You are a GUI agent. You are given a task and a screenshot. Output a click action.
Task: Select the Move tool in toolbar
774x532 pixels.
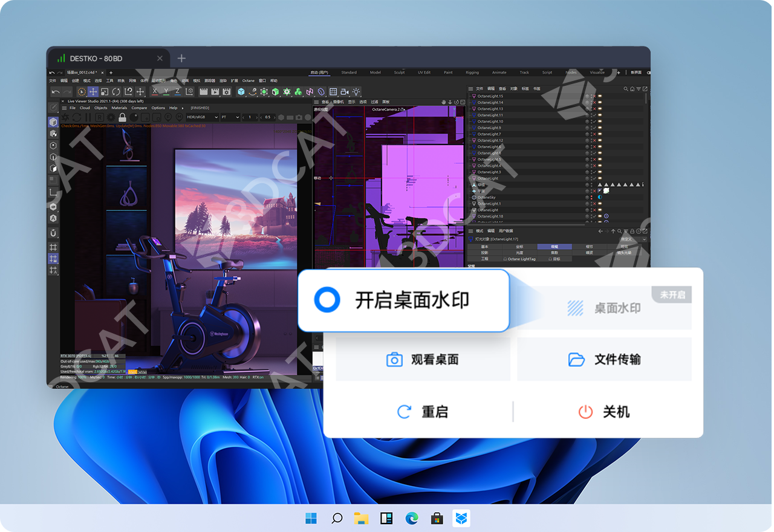point(93,91)
